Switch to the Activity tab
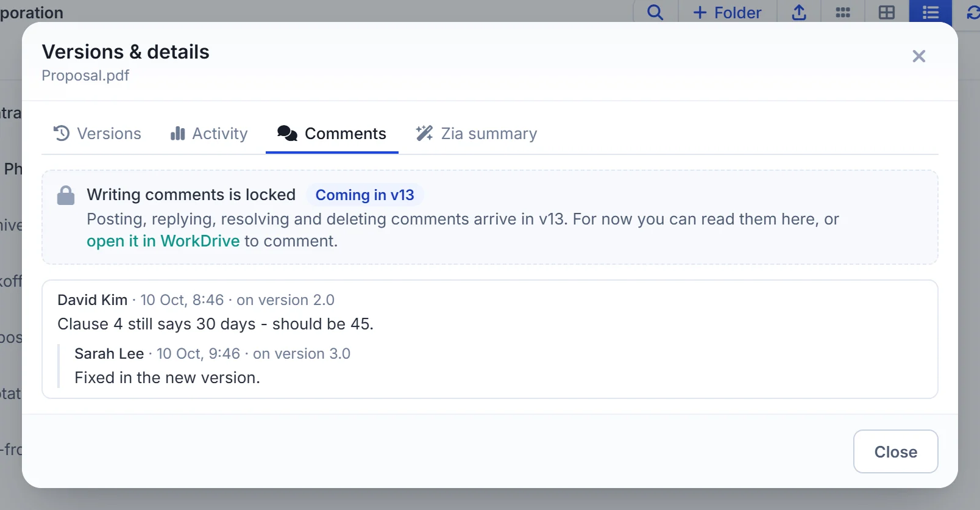Viewport: 980px width, 510px height. (x=209, y=134)
